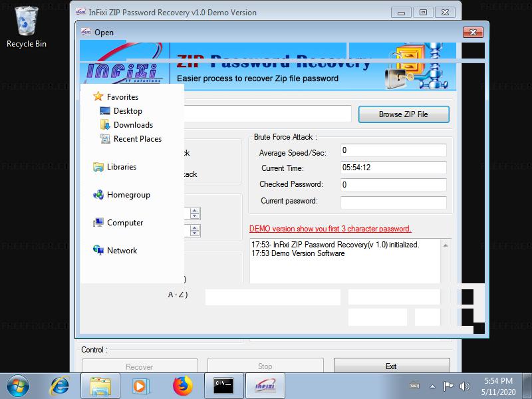532x399 pixels.
Task: Select Homegroup text in navigation pane
Action: tap(128, 195)
